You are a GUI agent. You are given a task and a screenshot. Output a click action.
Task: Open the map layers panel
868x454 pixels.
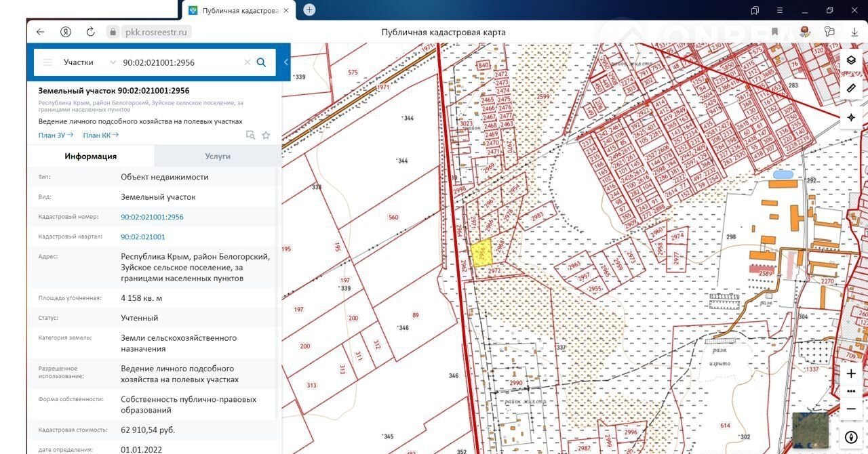click(851, 60)
